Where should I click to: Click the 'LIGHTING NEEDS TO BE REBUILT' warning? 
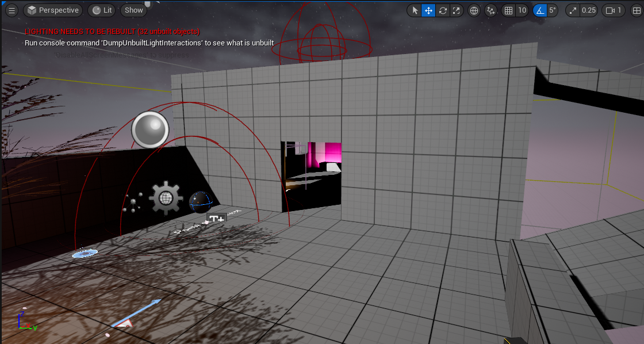(x=112, y=32)
